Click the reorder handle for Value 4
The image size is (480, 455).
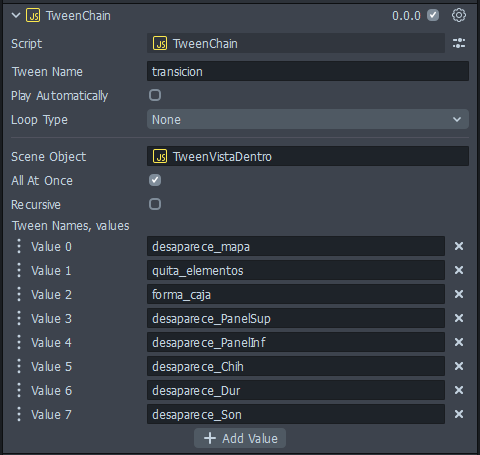[x=19, y=342]
